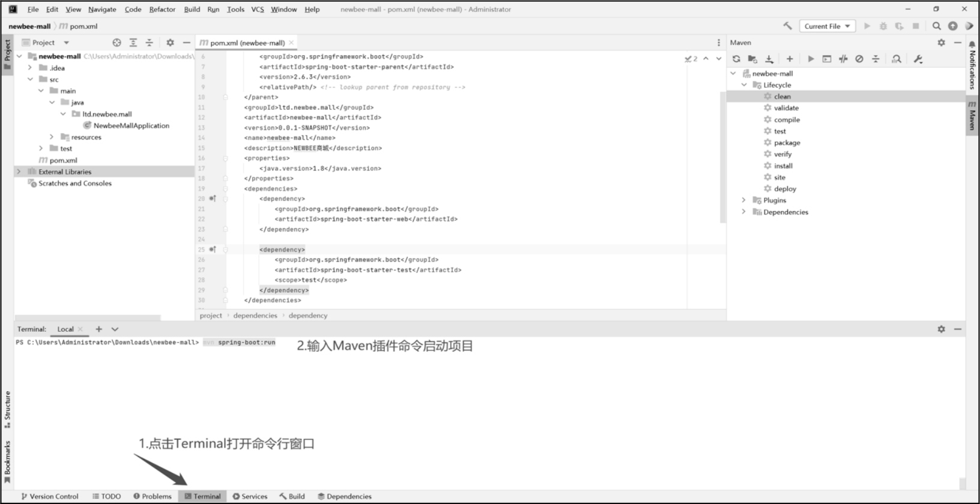
Task: Add new terminal session tab
Action: coord(99,329)
